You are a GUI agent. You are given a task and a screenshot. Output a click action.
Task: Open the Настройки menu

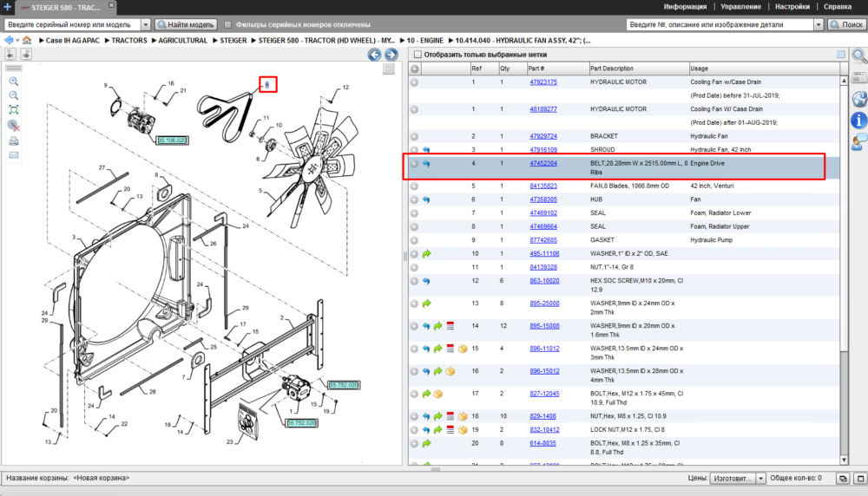[x=792, y=7]
